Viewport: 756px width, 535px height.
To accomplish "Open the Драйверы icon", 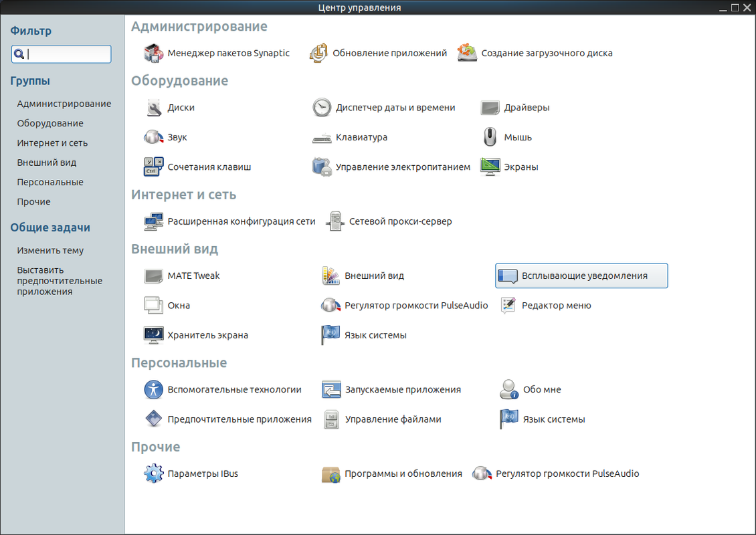I will [490, 108].
